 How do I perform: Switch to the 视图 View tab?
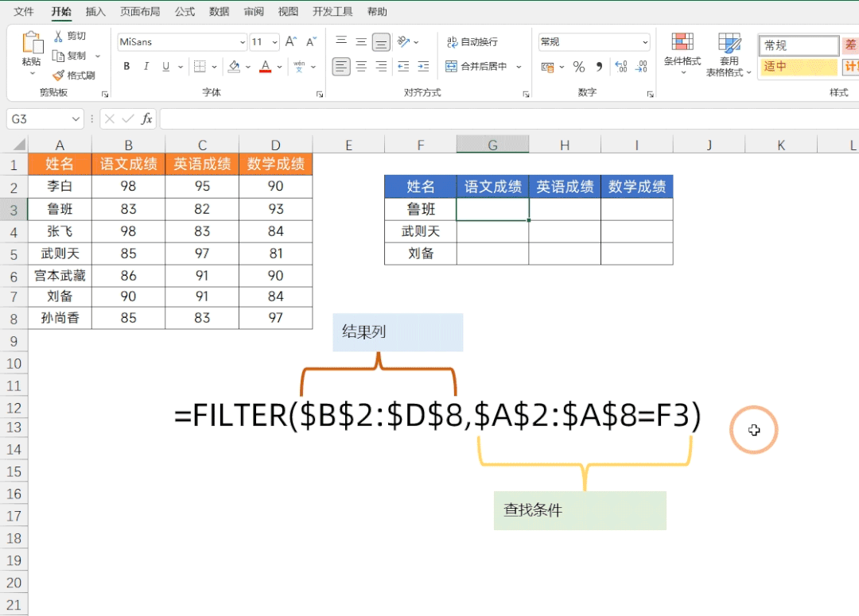[288, 11]
